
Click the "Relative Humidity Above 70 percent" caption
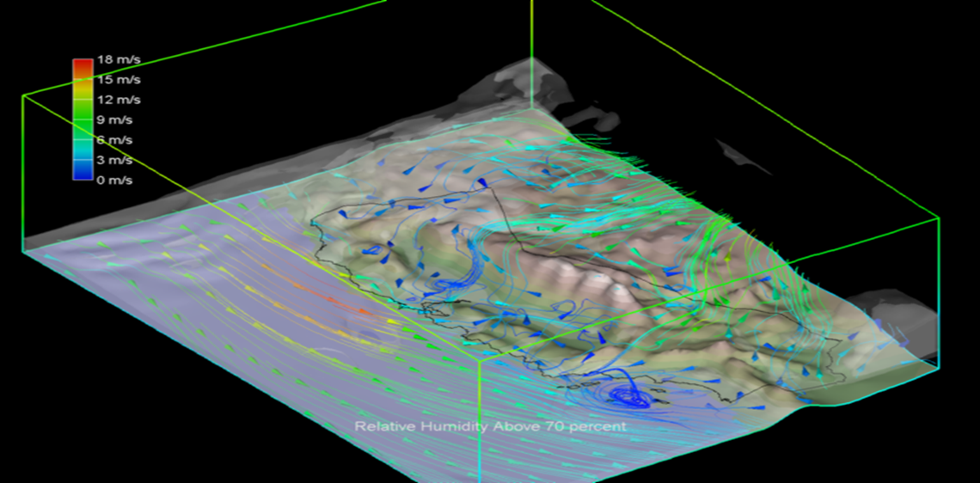pyautogui.click(x=491, y=427)
